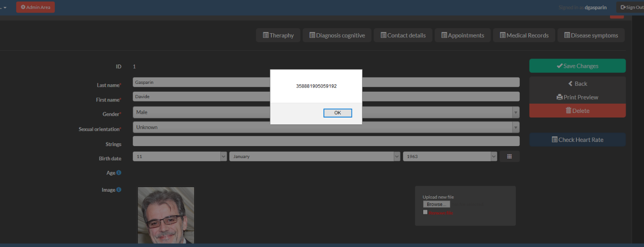Save Changes to the patient record

(x=577, y=66)
